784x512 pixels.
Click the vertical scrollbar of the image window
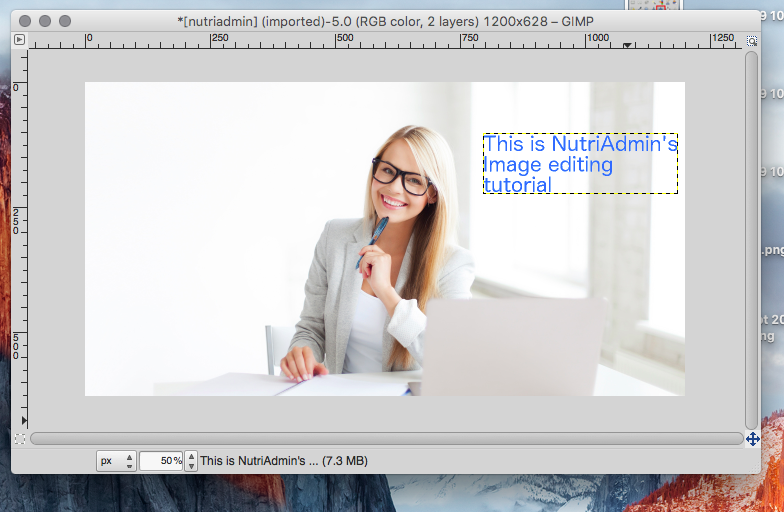tap(752, 240)
